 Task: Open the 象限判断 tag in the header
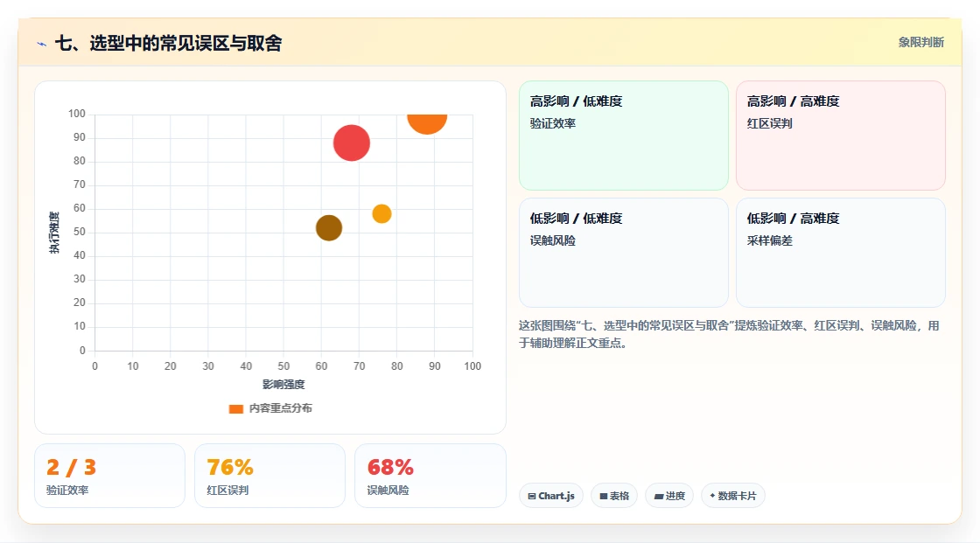(x=920, y=43)
